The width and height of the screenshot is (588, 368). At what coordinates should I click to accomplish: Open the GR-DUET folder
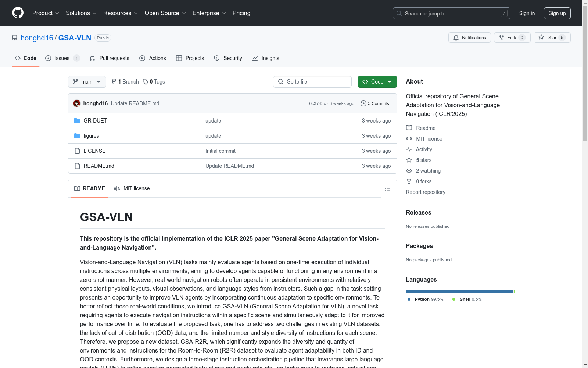click(95, 121)
